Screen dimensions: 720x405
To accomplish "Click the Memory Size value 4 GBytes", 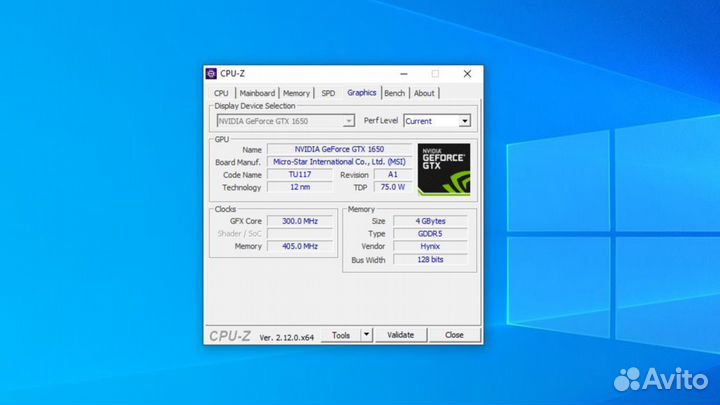I will (x=430, y=221).
